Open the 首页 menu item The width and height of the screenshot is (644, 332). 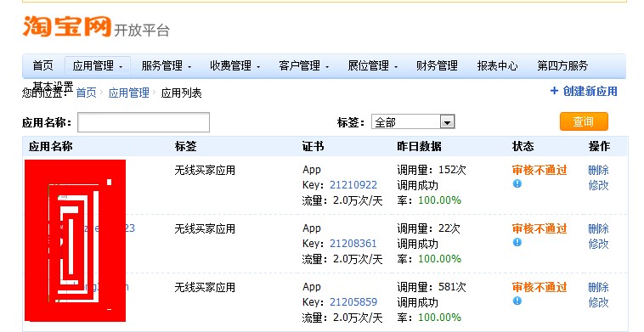point(42,65)
